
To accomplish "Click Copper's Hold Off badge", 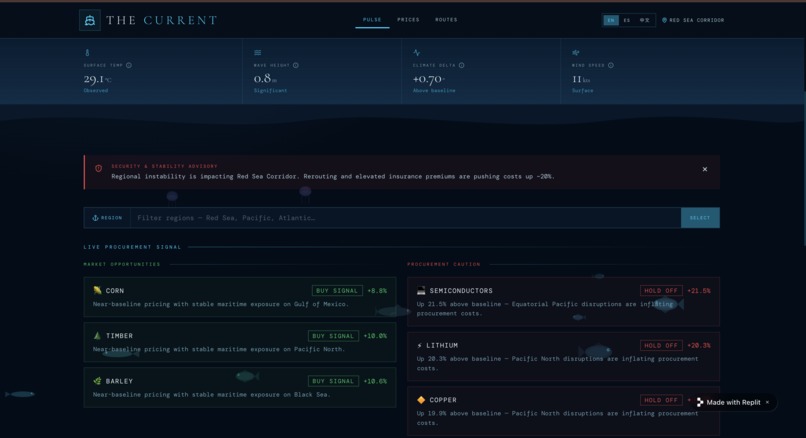I will 661,400.
